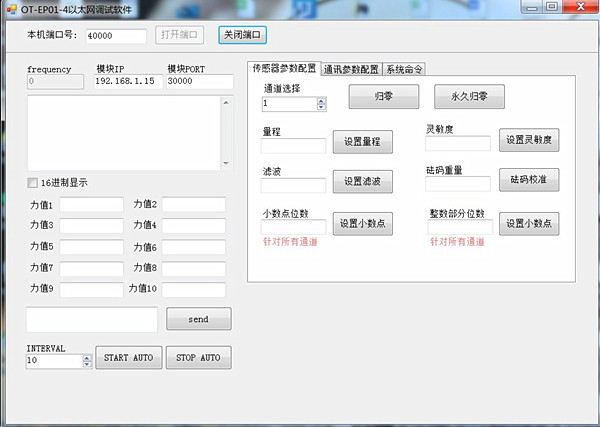600x427 pixels.
Task: Click the 力值5 field
Action: pyautogui.click(x=91, y=247)
